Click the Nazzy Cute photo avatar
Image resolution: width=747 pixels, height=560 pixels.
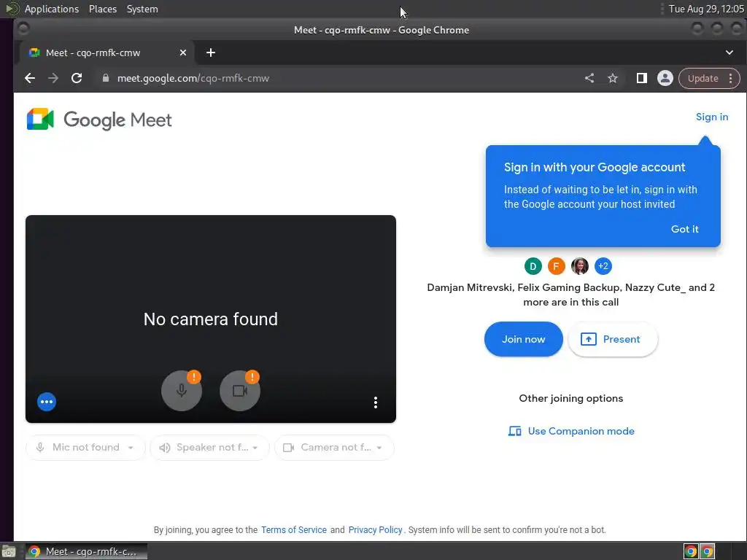580,266
